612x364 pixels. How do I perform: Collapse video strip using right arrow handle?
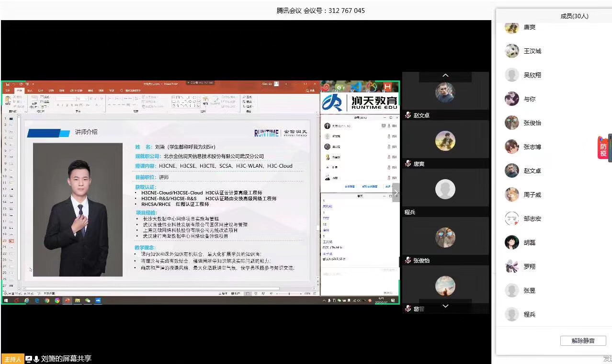396,193
